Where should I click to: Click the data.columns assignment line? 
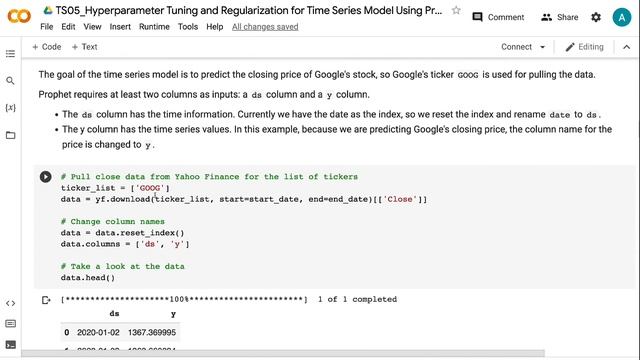(x=125, y=244)
